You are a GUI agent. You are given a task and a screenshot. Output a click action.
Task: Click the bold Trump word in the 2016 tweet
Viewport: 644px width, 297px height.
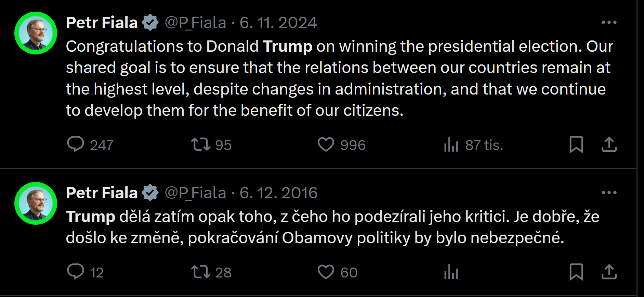point(91,217)
